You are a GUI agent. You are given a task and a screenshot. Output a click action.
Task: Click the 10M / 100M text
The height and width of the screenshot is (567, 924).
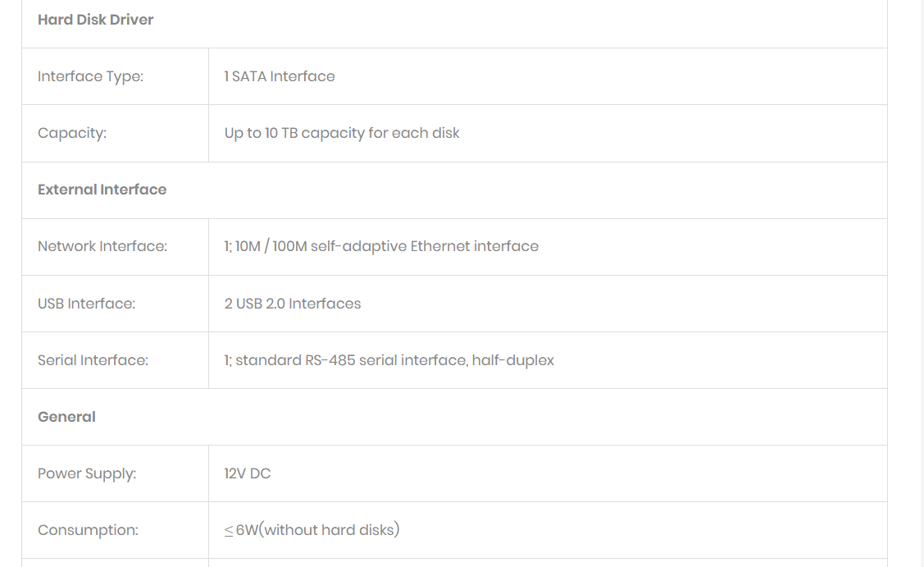(x=271, y=246)
